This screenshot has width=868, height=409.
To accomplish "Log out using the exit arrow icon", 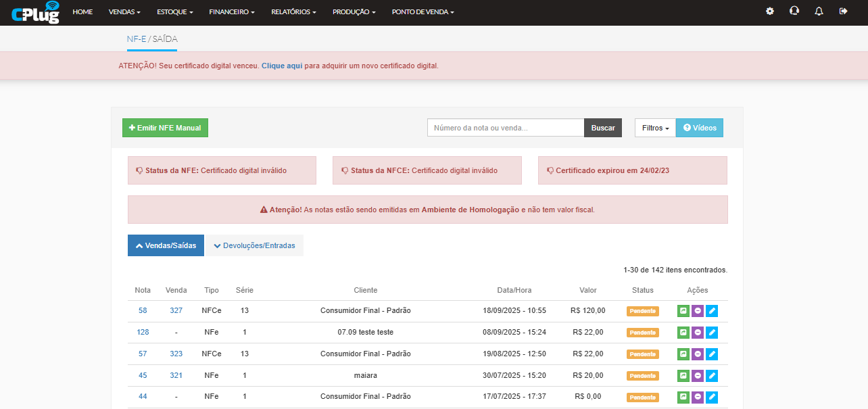I will (x=843, y=11).
